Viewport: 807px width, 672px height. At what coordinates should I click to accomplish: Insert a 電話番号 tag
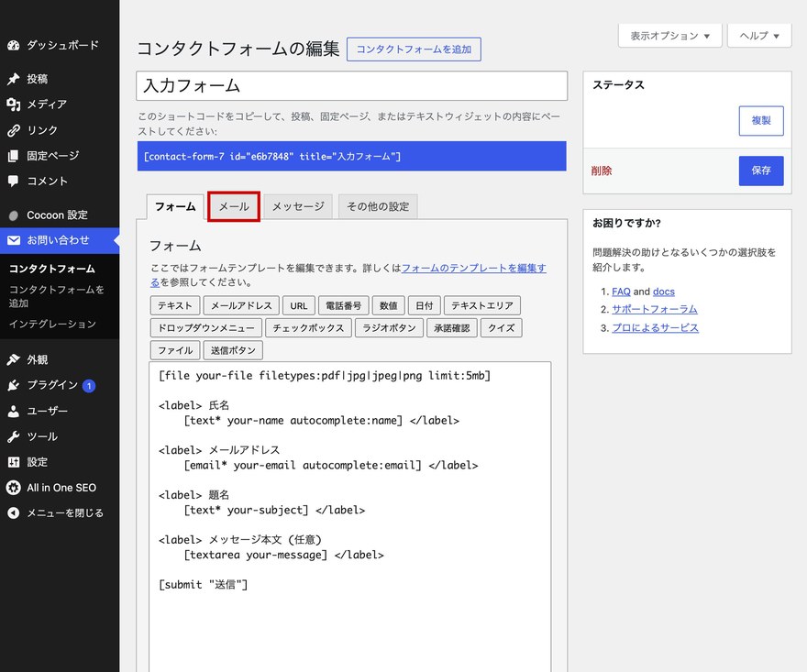click(x=343, y=305)
